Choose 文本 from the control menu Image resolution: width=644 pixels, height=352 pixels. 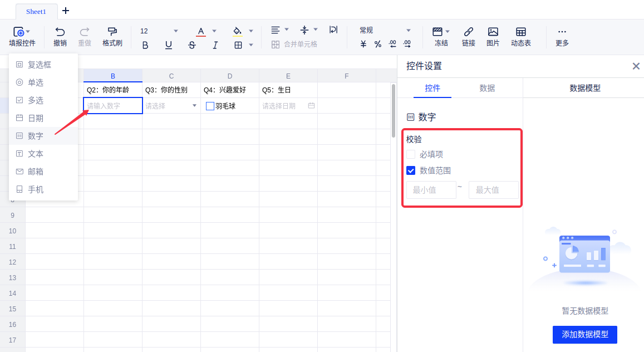[36, 154]
